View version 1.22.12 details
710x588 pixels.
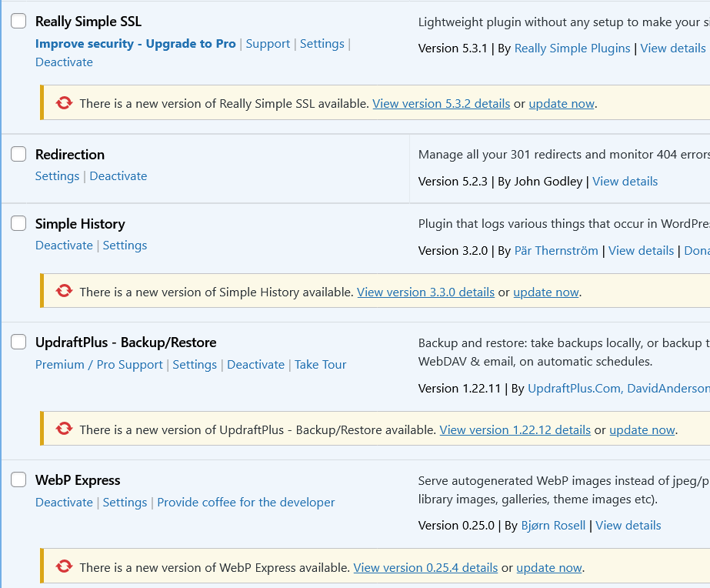tap(515, 430)
